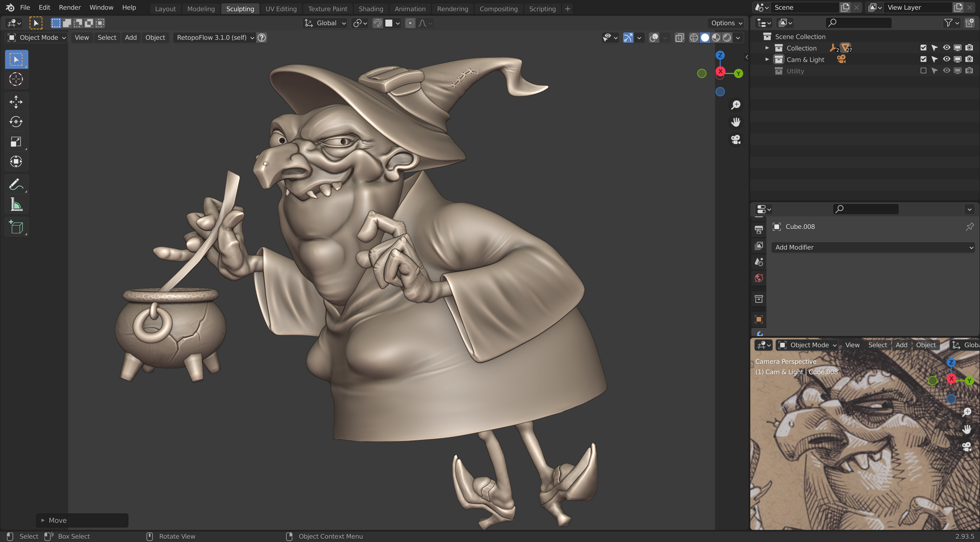The image size is (980, 542).
Task: Expand the Collection tree item
Action: 767,48
